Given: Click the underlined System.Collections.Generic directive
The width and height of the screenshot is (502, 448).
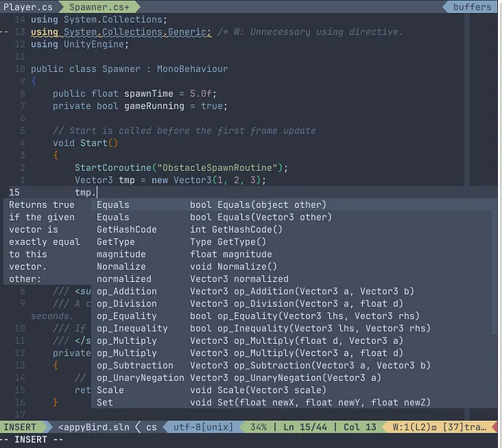Looking at the screenshot, I should pyautogui.click(x=121, y=31).
